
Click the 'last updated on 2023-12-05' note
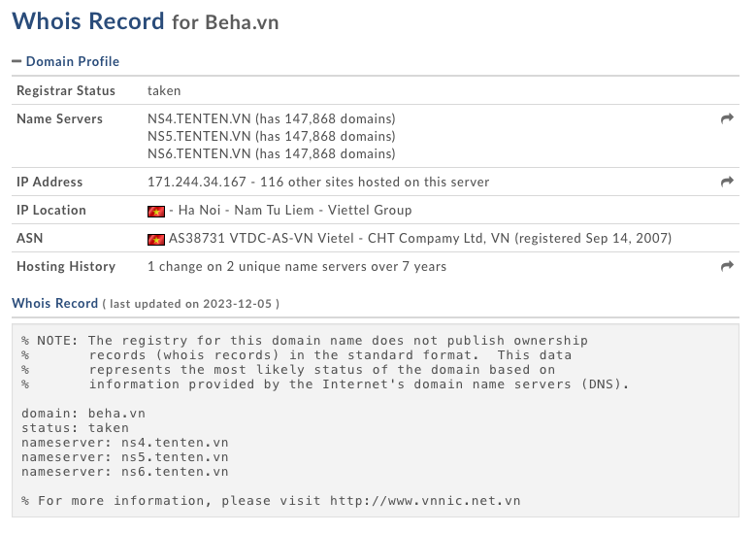191,304
